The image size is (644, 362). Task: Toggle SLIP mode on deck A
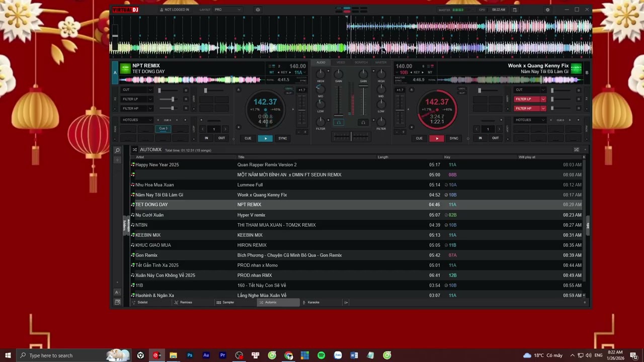click(289, 93)
